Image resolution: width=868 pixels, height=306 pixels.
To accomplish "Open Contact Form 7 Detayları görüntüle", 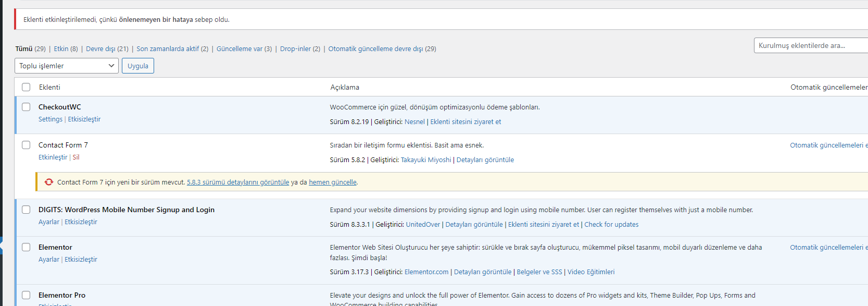I will pyautogui.click(x=485, y=160).
